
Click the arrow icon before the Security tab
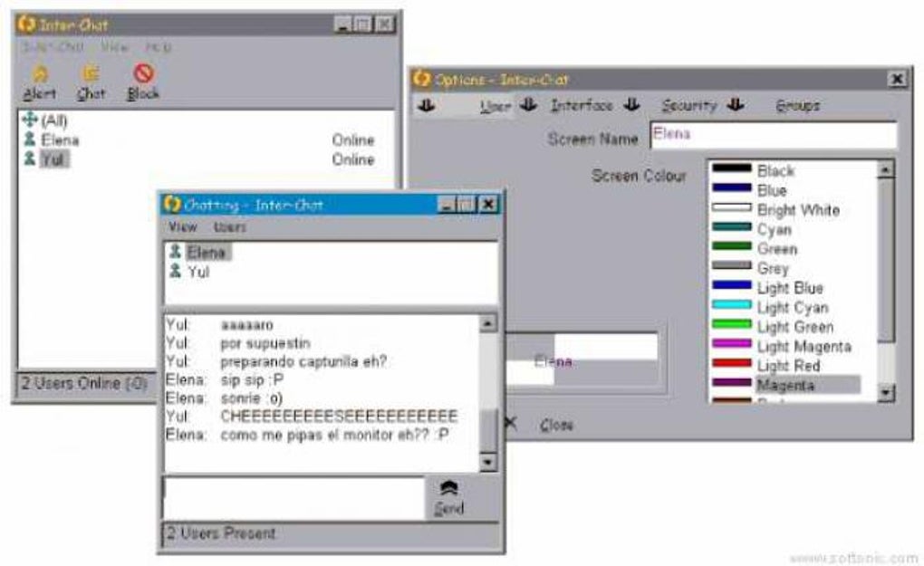click(631, 104)
